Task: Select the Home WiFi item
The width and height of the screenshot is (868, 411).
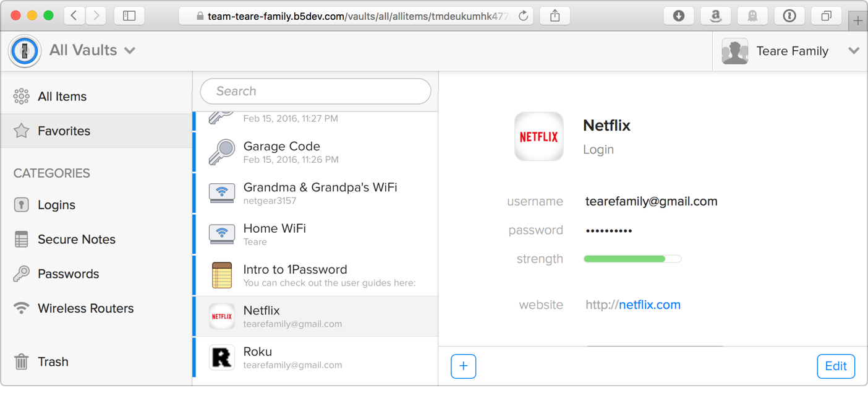Action: [x=316, y=234]
